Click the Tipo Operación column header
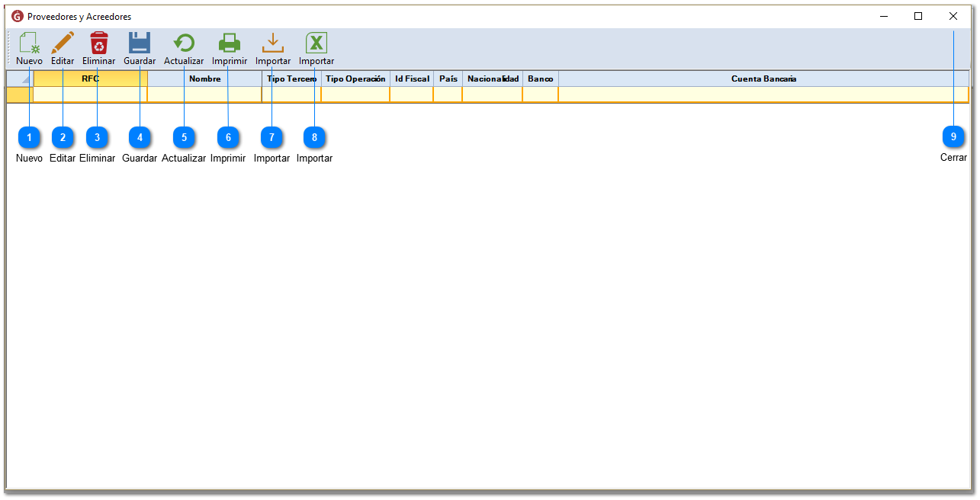Viewport: 980px width, 500px height. click(355, 79)
